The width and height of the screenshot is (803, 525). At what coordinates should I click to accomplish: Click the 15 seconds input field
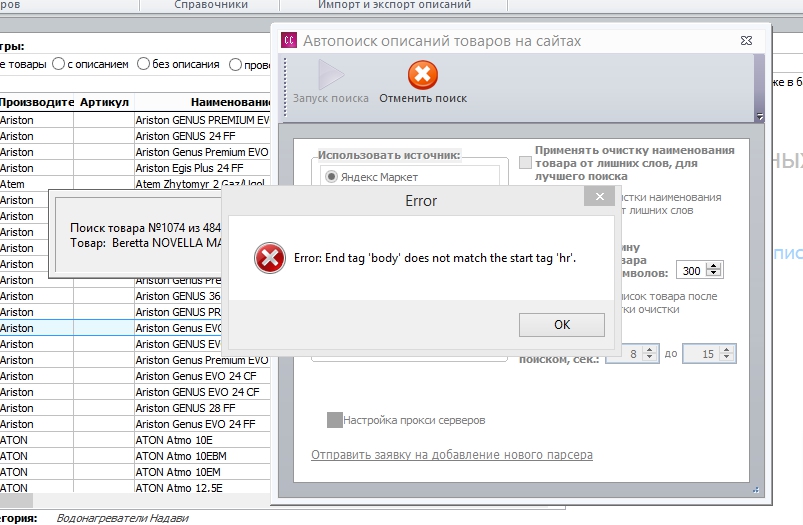pos(701,354)
